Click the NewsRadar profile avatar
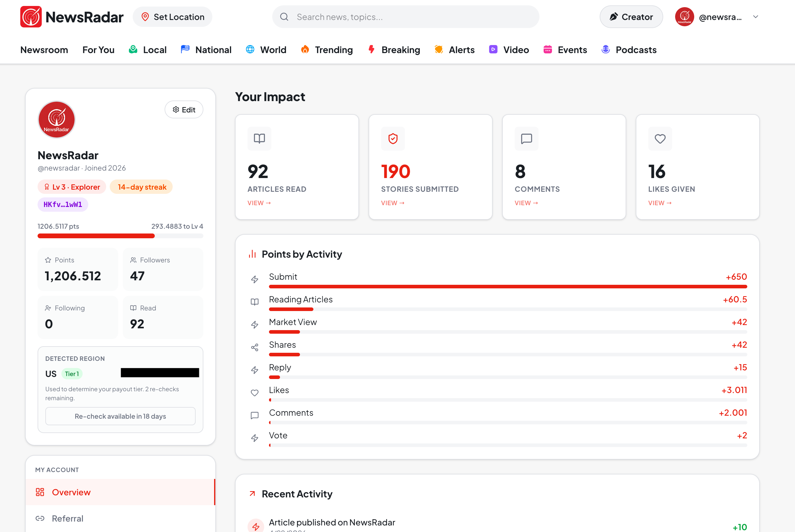795x532 pixels. (x=56, y=119)
